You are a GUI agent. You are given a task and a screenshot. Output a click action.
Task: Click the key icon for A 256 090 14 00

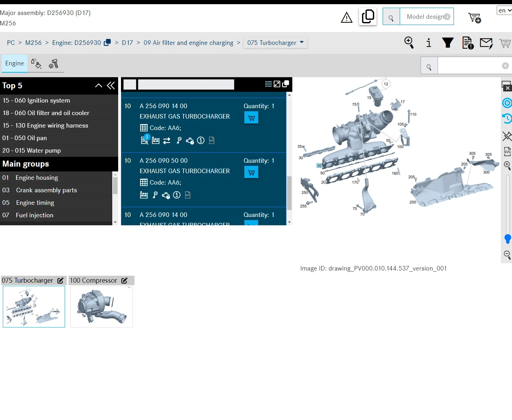click(179, 140)
